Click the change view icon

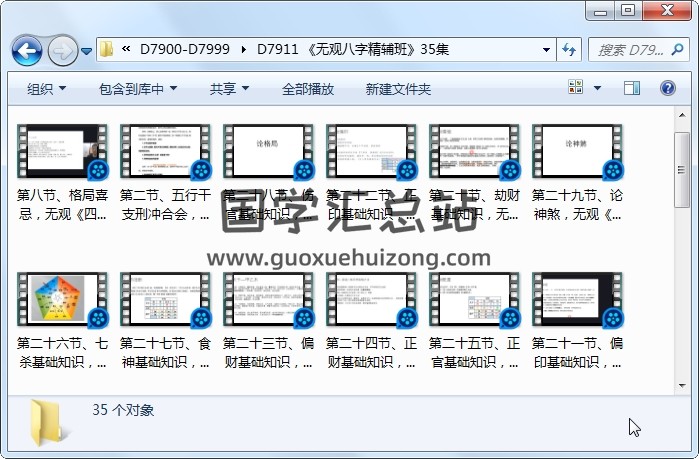click(x=576, y=89)
